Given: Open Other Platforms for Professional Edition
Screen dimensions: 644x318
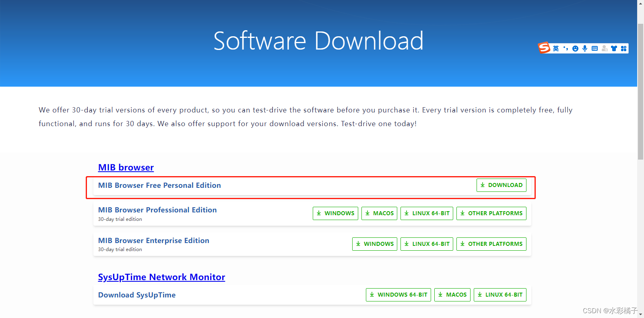Looking at the screenshot, I should pyautogui.click(x=491, y=213).
